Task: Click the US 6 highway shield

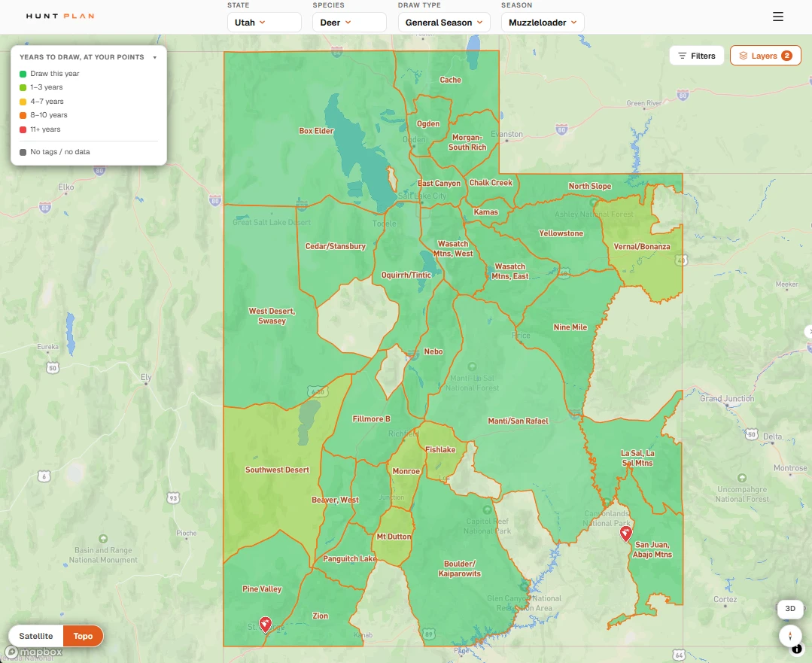Action: click(44, 476)
